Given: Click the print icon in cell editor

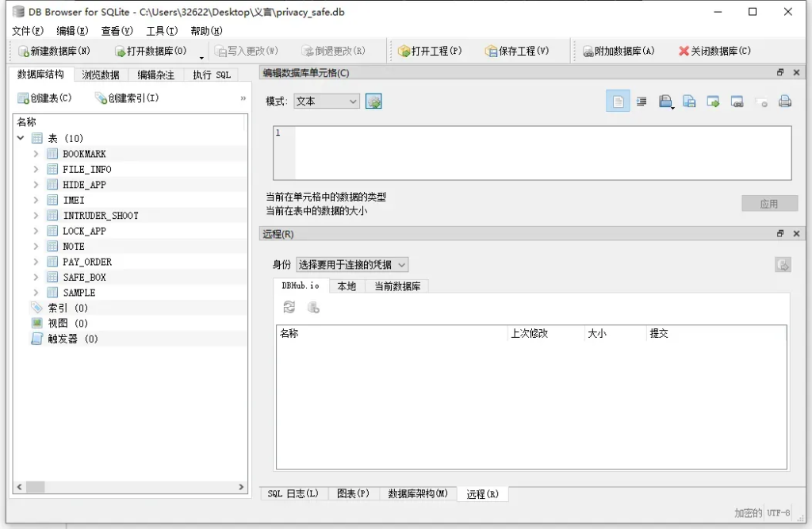Looking at the screenshot, I should tap(784, 102).
